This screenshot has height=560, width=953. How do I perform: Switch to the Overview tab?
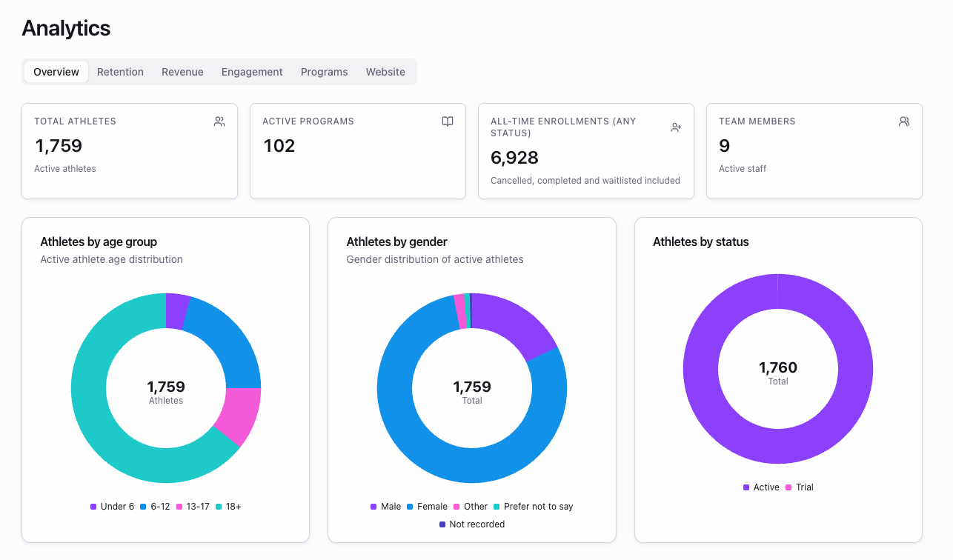pyautogui.click(x=56, y=72)
